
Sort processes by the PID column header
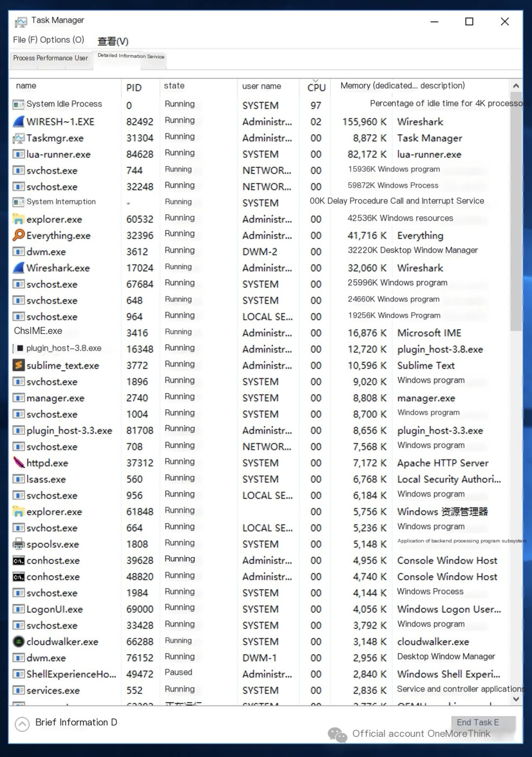[x=134, y=88]
